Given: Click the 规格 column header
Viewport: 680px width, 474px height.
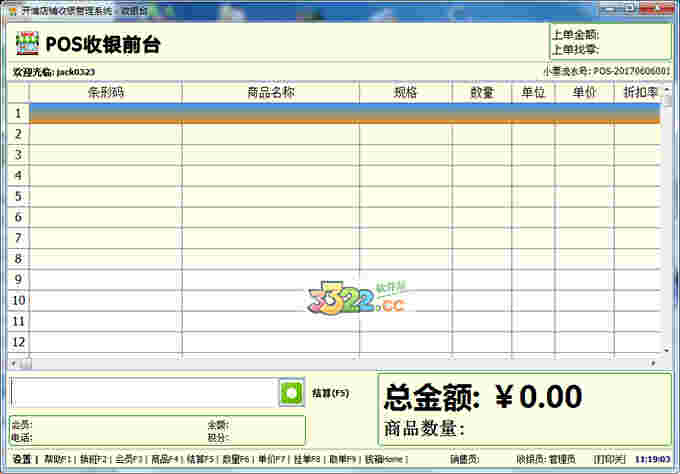Looking at the screenshot, I should (x=405, y=92).
